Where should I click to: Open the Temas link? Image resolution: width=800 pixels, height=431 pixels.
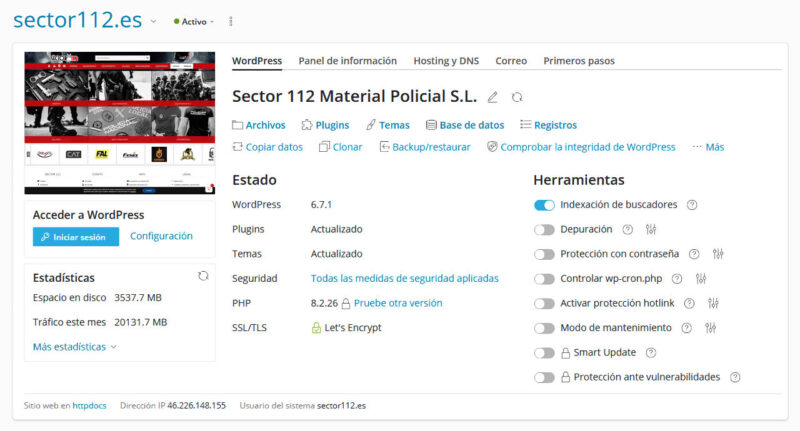[x=388, y=125]
